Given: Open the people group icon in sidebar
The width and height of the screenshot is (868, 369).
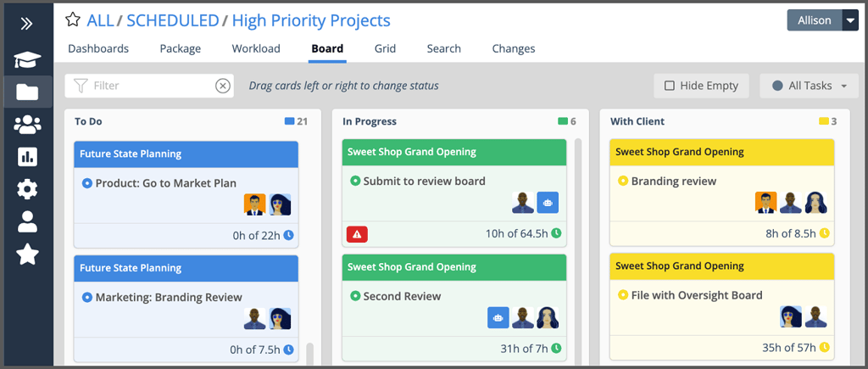Looking at the screenshot, I should tap(27, 125).
